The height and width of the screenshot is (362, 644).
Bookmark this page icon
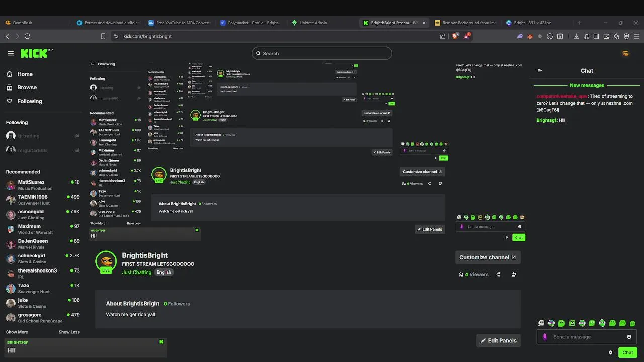coord(103,36)
